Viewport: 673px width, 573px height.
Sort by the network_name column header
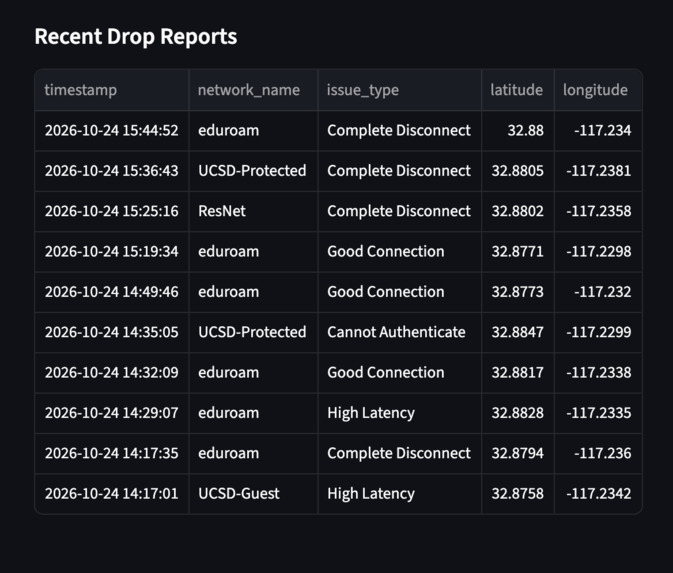[253, 90]
